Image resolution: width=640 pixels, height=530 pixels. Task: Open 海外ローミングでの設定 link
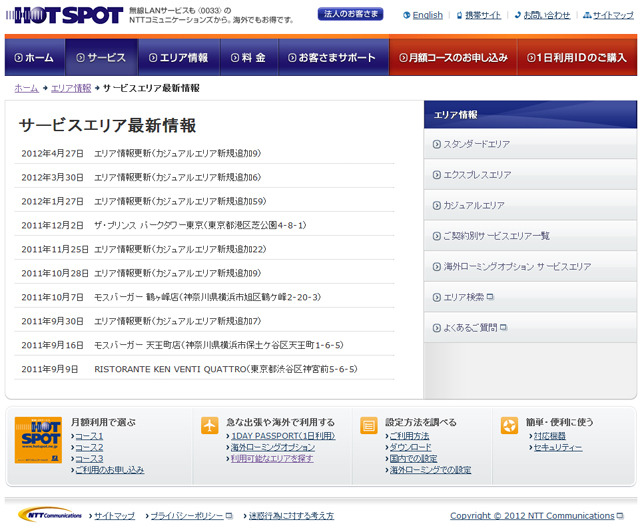[x=430, y=470]
